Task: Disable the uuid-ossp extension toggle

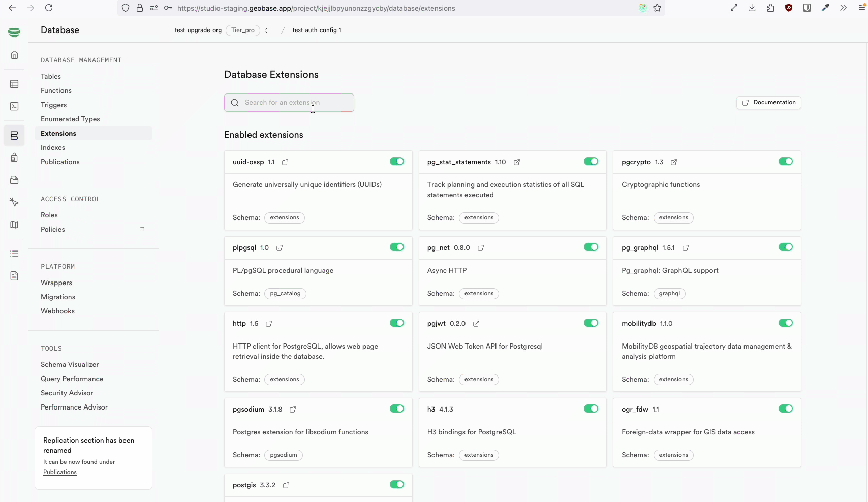Action: point(397,161)
